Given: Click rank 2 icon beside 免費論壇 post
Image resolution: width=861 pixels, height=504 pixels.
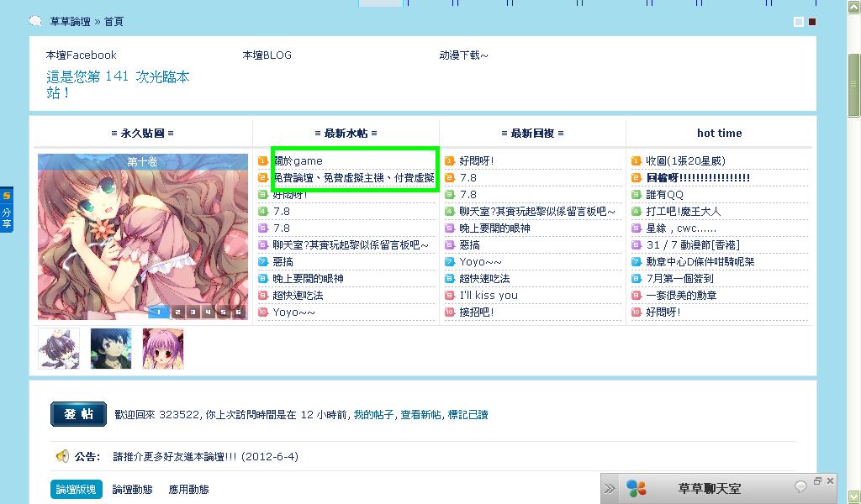Looking at the screenshot, I should click(x=263, y=178).
